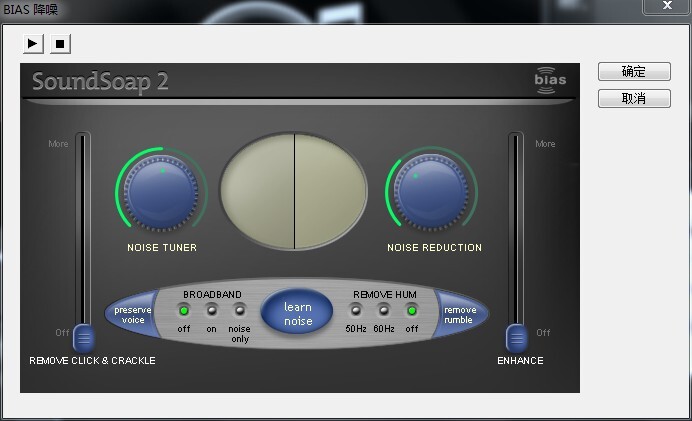Click the Enhance slider handle
This screenshot has height=421, width=692.
pos(516,338)
